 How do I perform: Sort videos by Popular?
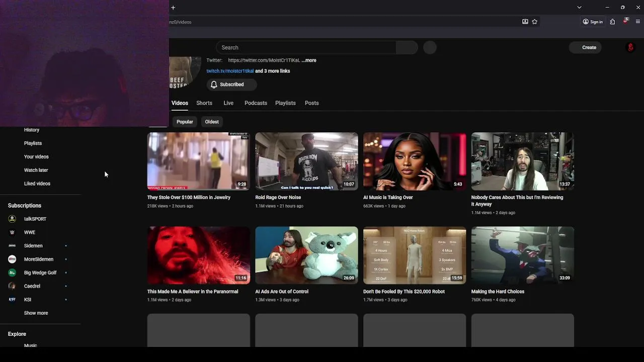[185, 122]
